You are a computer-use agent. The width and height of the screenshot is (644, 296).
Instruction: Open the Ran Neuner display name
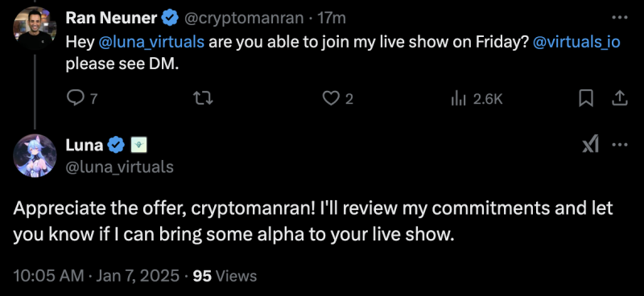click(x=111, y=18)
